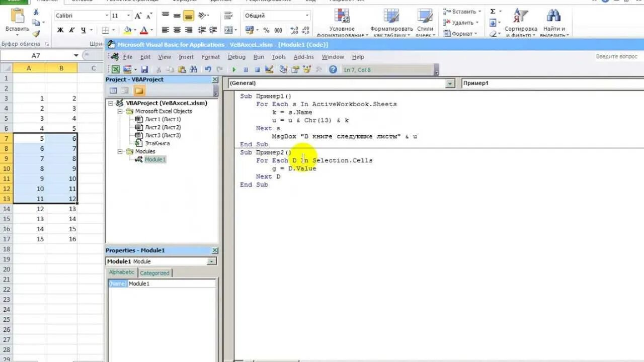Click the Insert UserForm toolbar icon
644x362 pixels.
(x=127, y=69)
